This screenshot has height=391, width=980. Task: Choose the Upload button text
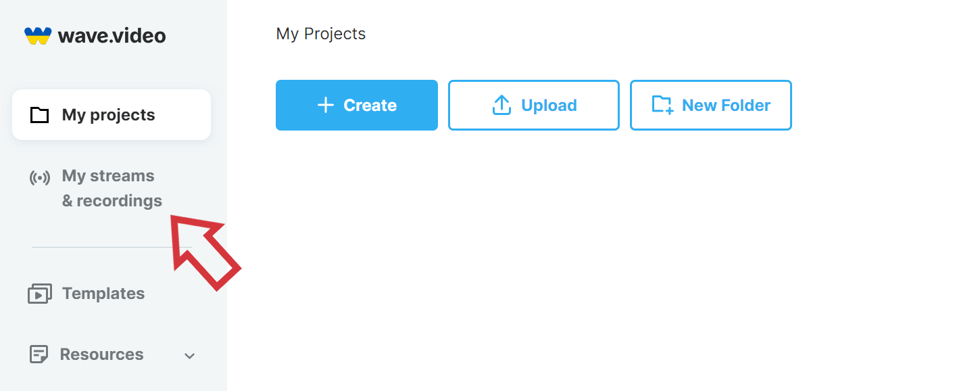point(549,106)
